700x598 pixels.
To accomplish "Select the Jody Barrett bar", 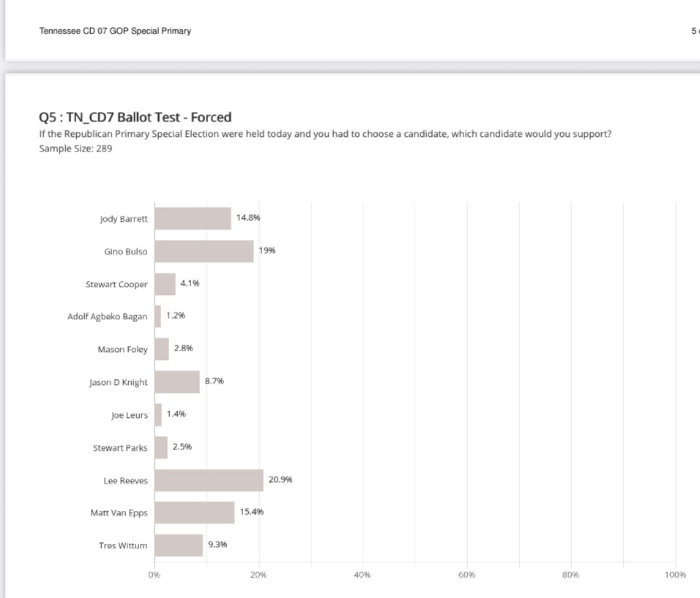I will tap(193, 218).
